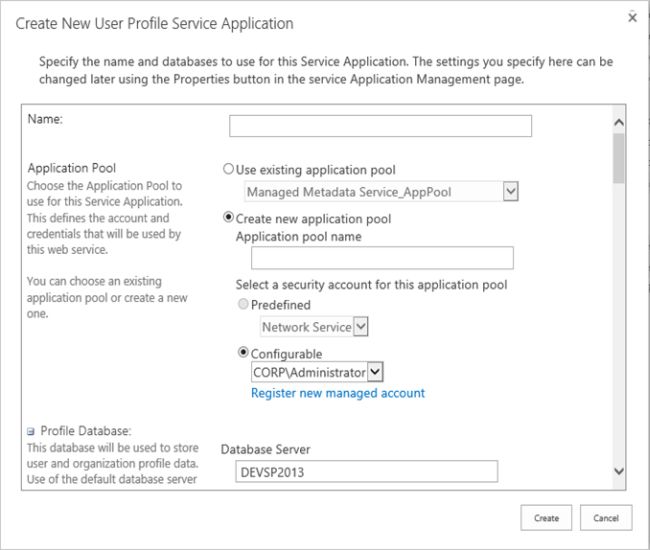
Task: Choose the Configurable security account option
Action: coord(242,353)
